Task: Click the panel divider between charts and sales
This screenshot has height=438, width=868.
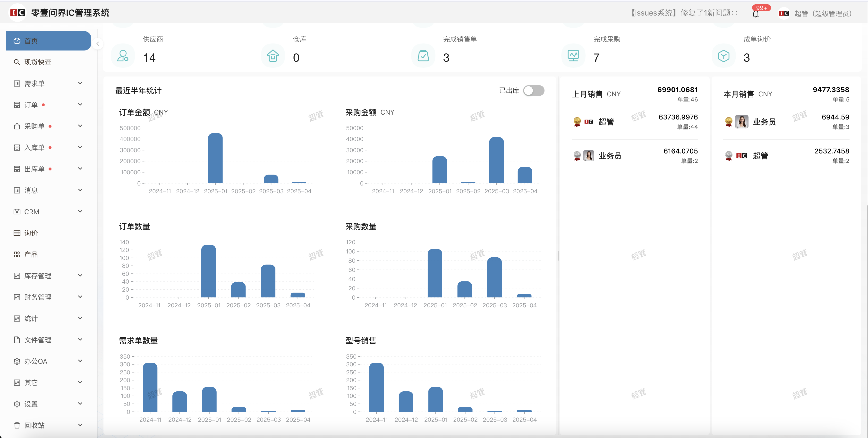Action: coord(558,256)
